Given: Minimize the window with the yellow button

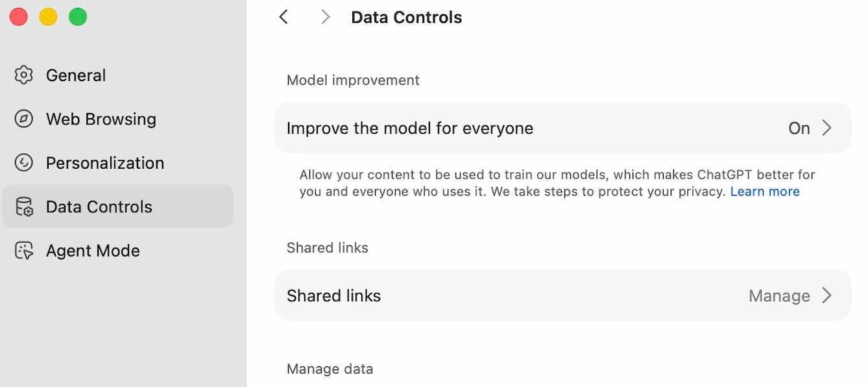Looking at the screenshot, I should (48, 17).
